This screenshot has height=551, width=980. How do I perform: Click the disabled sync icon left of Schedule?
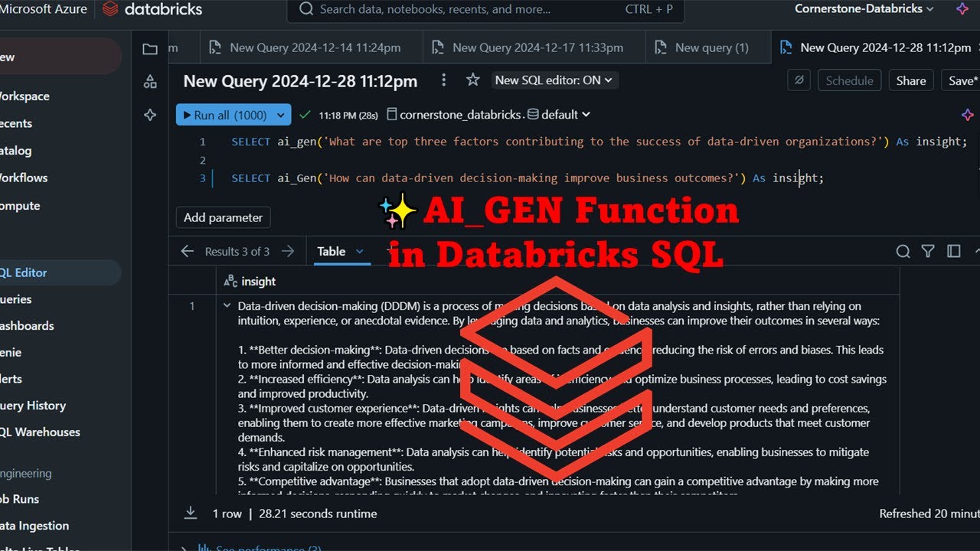tap(799, 80)
